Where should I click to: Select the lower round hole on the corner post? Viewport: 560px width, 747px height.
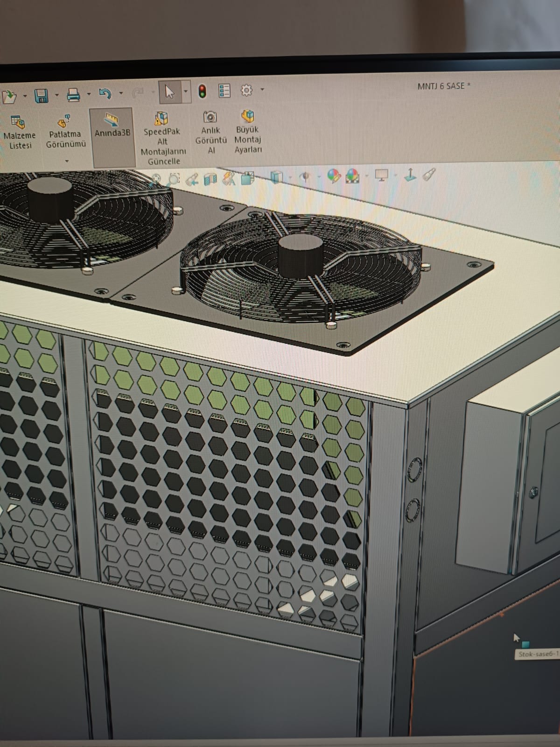click(x=413, y=510)
